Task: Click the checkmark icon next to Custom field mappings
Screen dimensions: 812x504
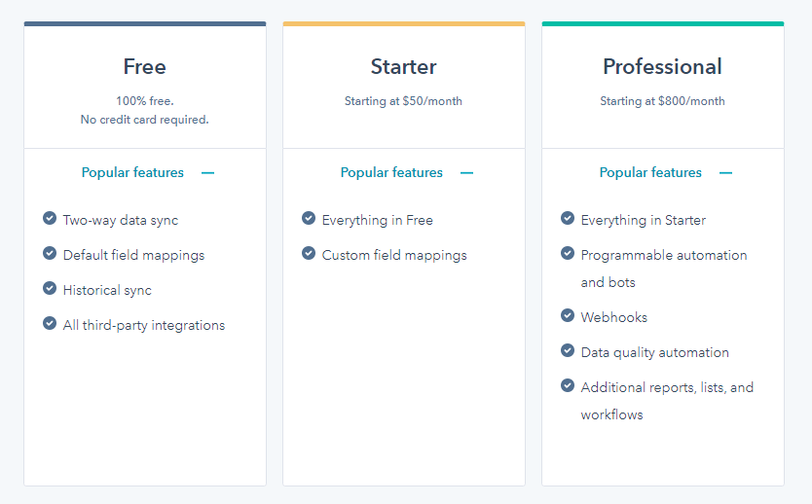Action: pos(309,254)
